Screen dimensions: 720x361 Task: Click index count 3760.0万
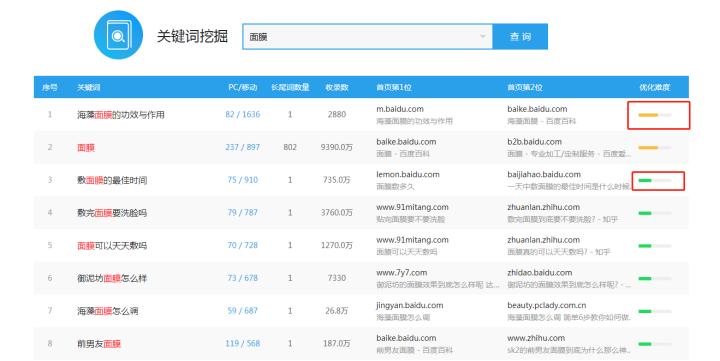tap(337, 212)
